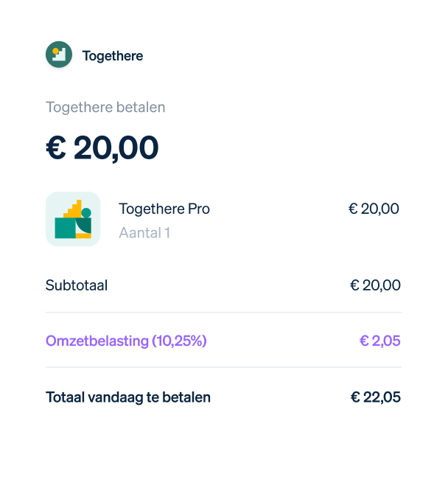Select the 'Togethere betalen' heading text
This screenshot has width=448, height=491.
(105, 108)
